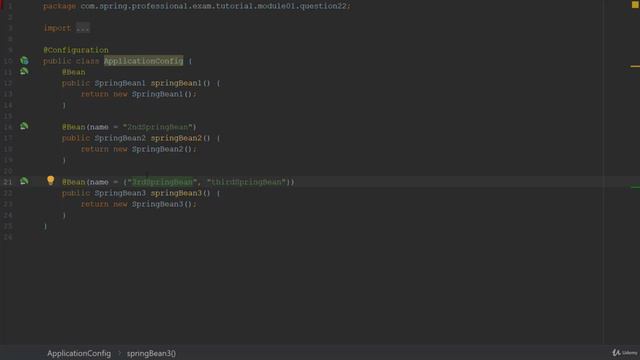The image size is (640, 360).
Task: Click the "thirdSpringBean" string literal
Action: pyautogui.click(x=246, y=182)
